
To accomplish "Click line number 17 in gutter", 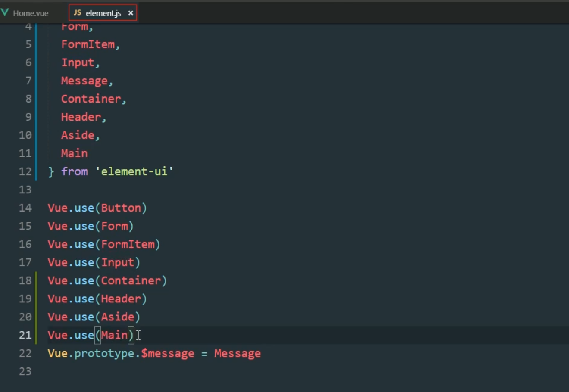I will tap(25, 262).
